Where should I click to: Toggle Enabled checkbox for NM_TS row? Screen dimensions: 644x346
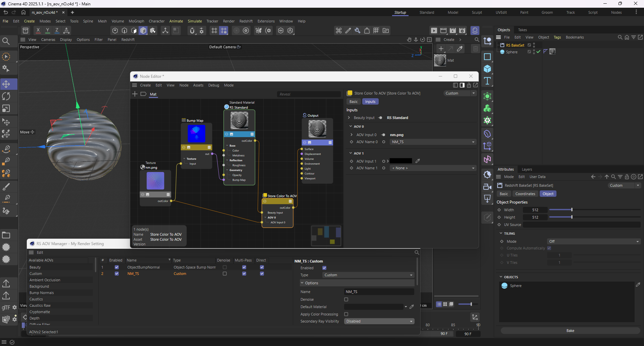point(117,274)
